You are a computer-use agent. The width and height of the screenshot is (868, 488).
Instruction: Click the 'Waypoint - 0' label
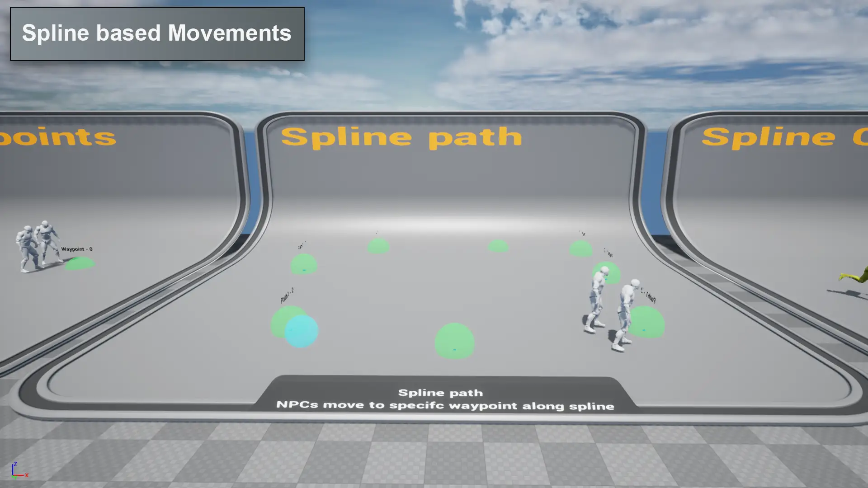[77, 249]
